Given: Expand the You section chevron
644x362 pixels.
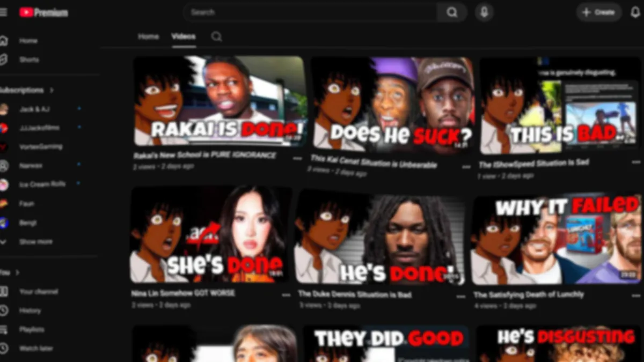Looking at the screenshot, I should [x=17, y=272].
